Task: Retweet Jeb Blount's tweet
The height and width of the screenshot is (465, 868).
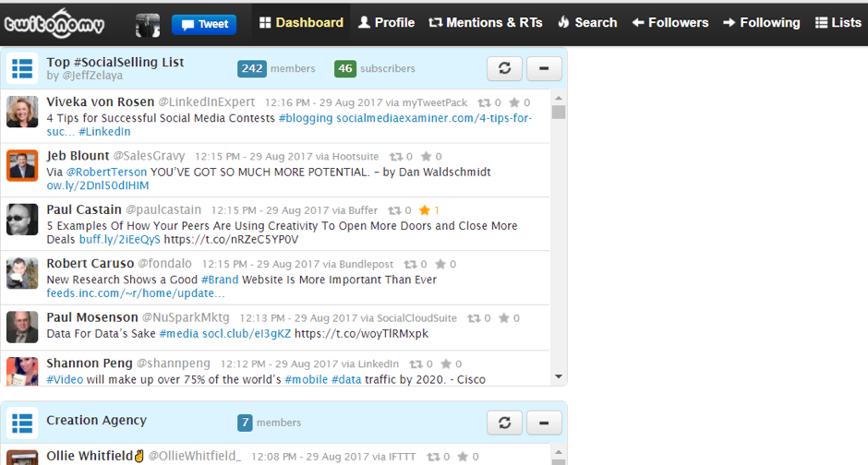Action: pyautogui.click(x=396, y=157)
